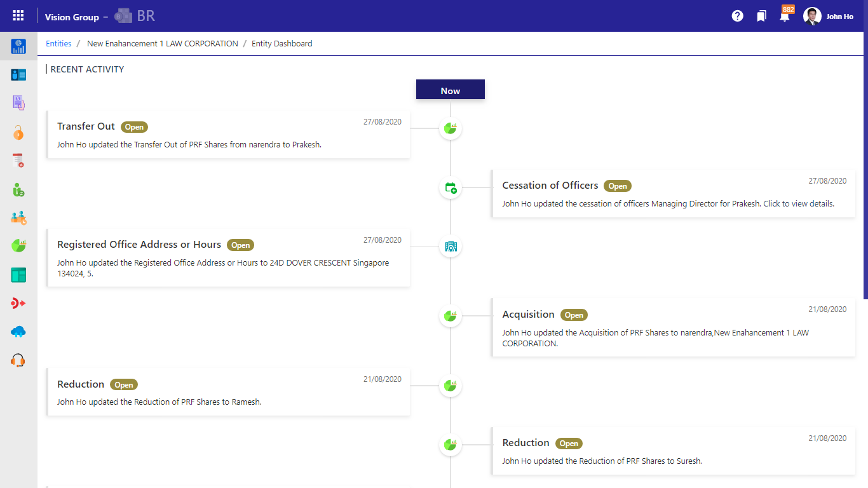Open the green person sidebar icon
This screenshot has height=488, width=868.
[18, 189]
